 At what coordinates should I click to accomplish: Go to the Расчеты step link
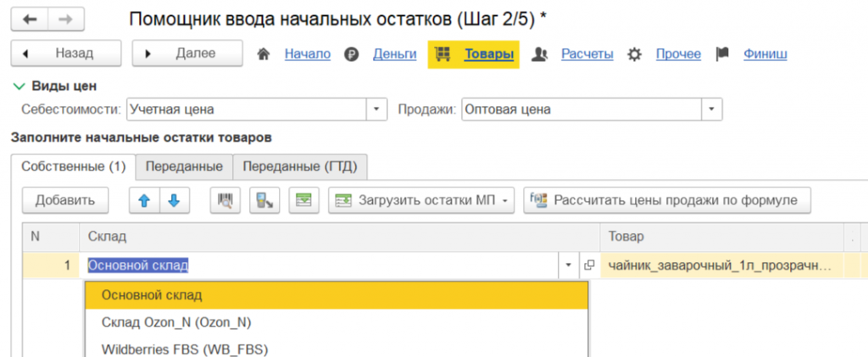tap(587, 54)
